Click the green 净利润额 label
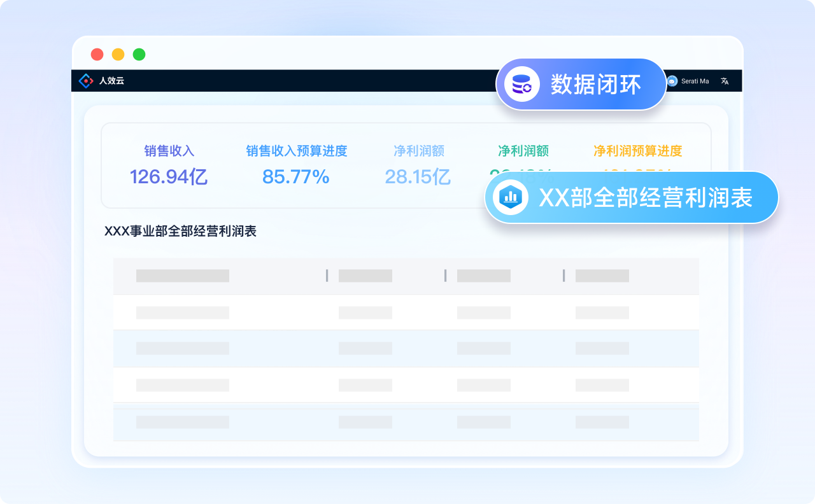The height and width of the screenshot is (504, 815). [523, 151]
